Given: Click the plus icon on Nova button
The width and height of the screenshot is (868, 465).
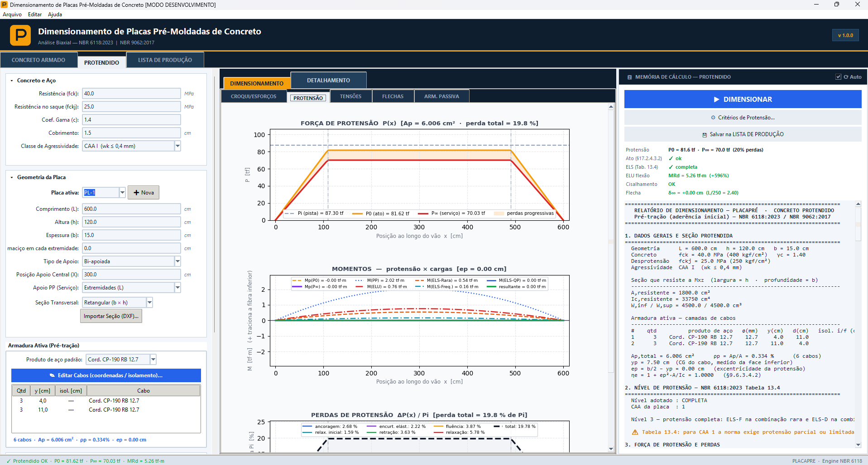Looking at the screenshot, I should [x=136, y=193].
